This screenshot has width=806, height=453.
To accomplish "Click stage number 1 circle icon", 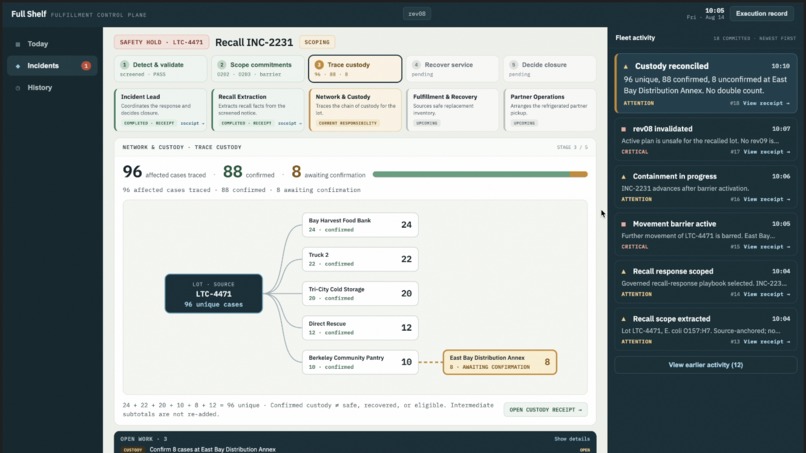I will [x=124, y=65].
